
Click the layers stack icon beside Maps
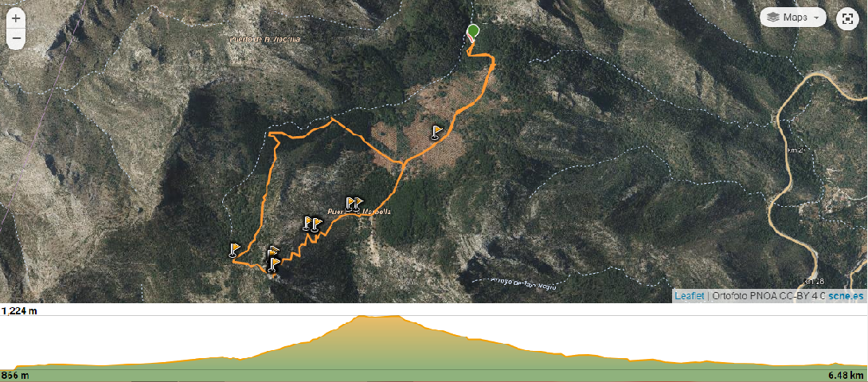click(x=773, y=18)
